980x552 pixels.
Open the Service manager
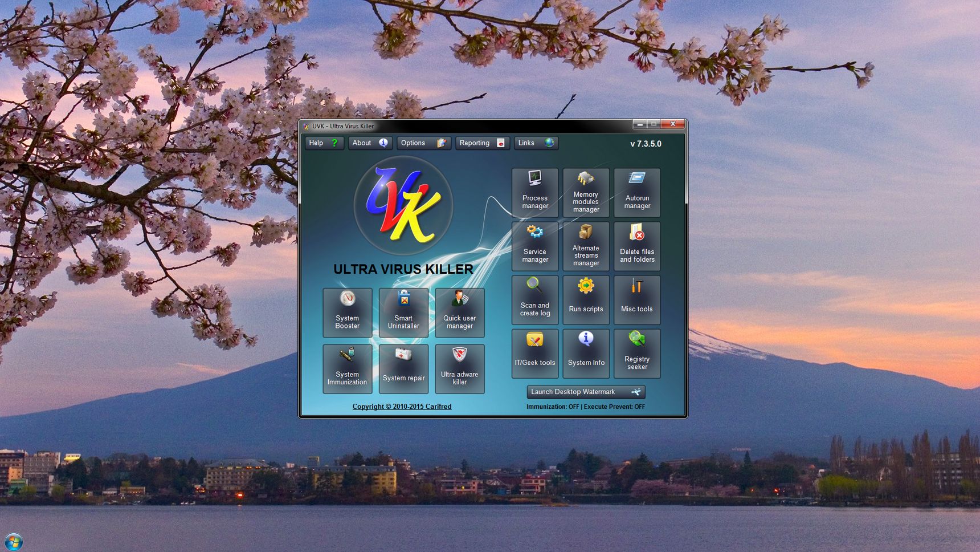point(535,246)
